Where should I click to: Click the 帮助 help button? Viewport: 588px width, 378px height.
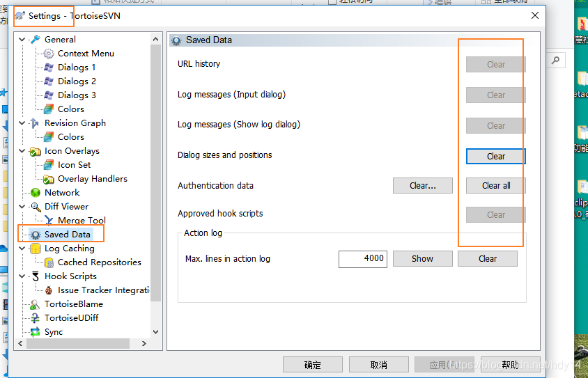point(511,365)
